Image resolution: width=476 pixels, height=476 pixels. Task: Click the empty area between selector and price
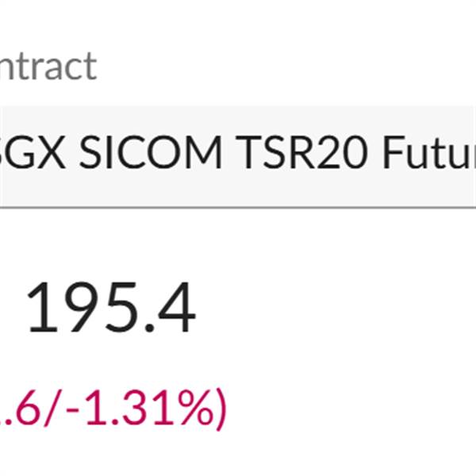coord(238,242)
